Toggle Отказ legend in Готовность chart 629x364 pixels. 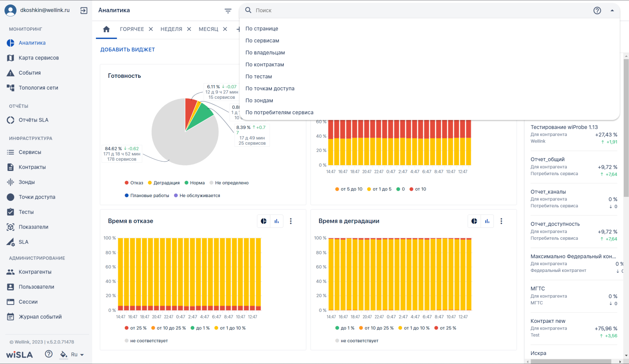click(x=134, y=183)
